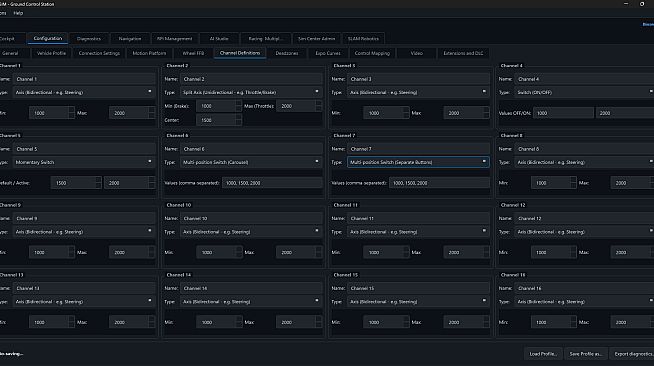
Task: Click the Channel 1 Max value spinner
Action: [x=132, y=113]
